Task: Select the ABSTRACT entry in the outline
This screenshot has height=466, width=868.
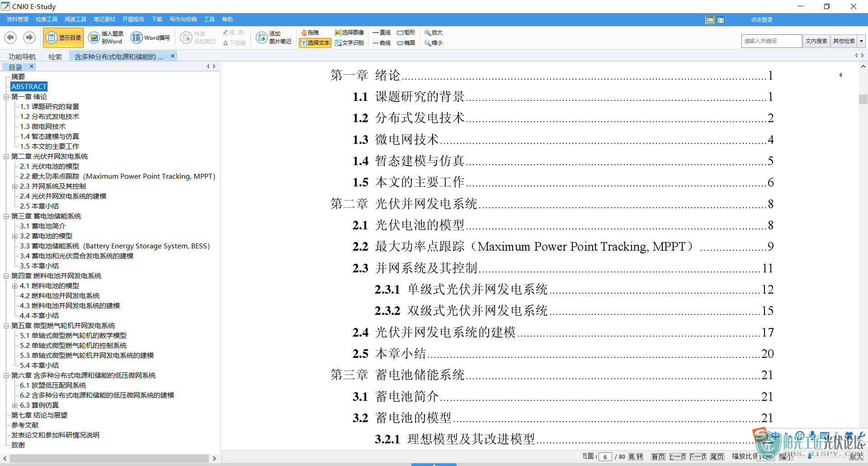Action: coord(29,87)
